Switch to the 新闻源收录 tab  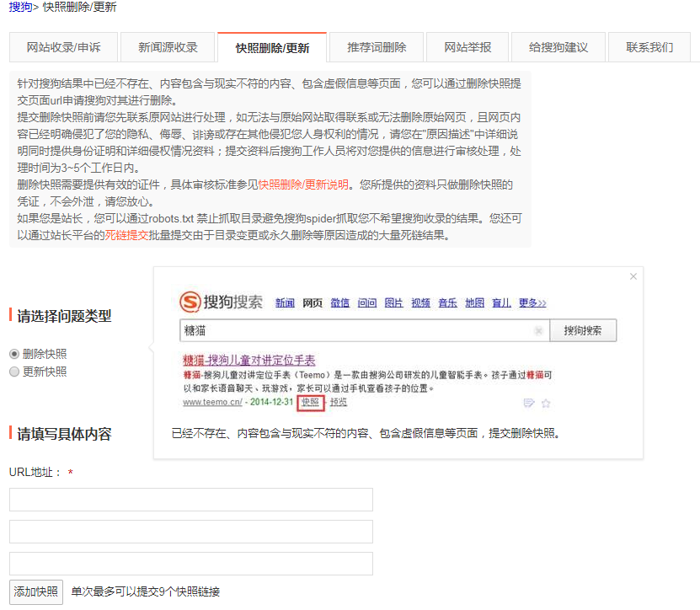(168, 47)
